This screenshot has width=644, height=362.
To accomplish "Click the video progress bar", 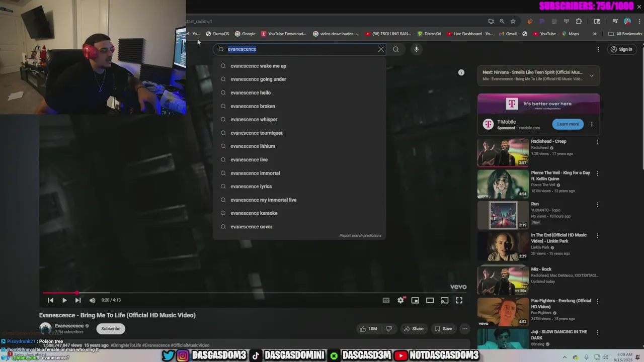I will click(255, 293).
